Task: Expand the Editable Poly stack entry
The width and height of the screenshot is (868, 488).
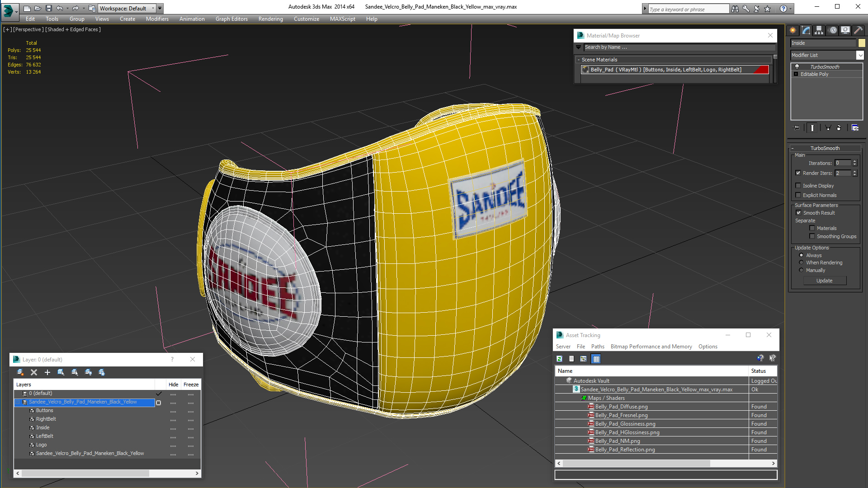Action: 796,74
